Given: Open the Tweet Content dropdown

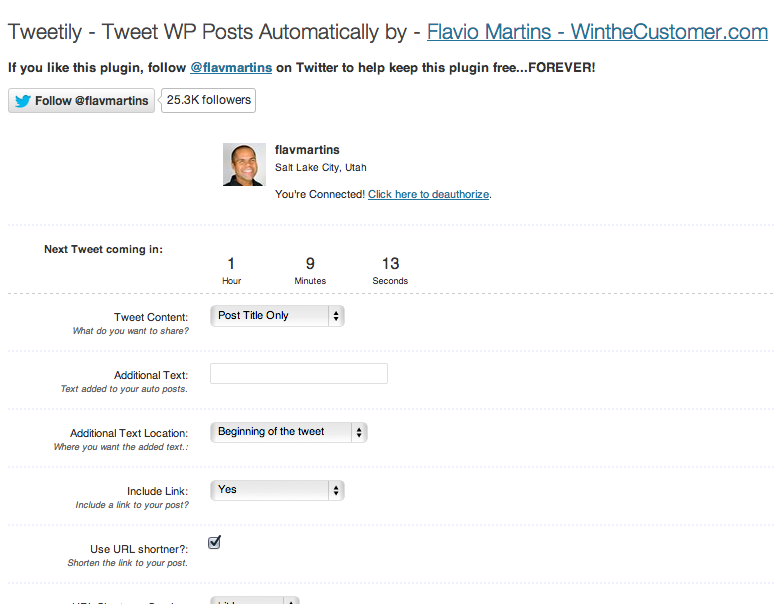Looking at the screenshot, I should 277,316.
